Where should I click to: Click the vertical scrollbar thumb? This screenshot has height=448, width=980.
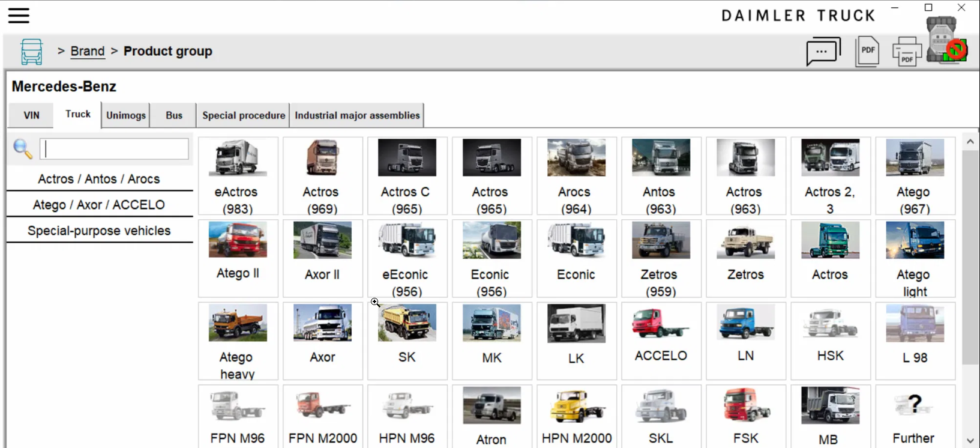970,258
